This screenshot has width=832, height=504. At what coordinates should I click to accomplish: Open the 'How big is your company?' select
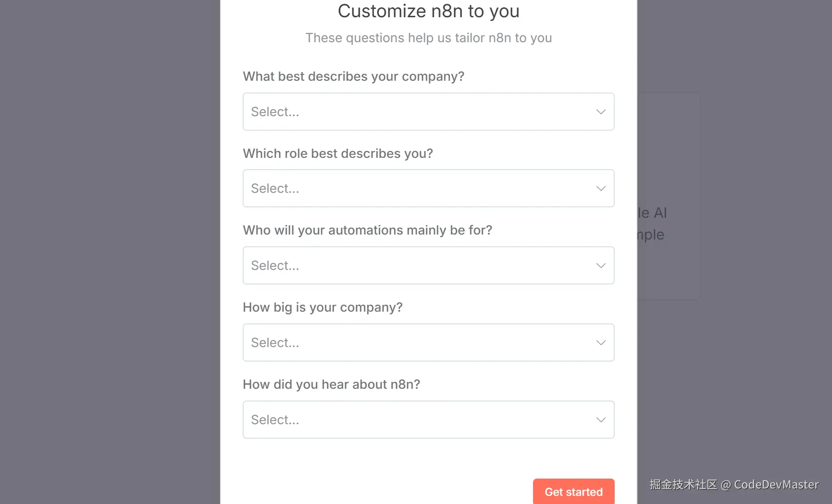click(428, 343)
